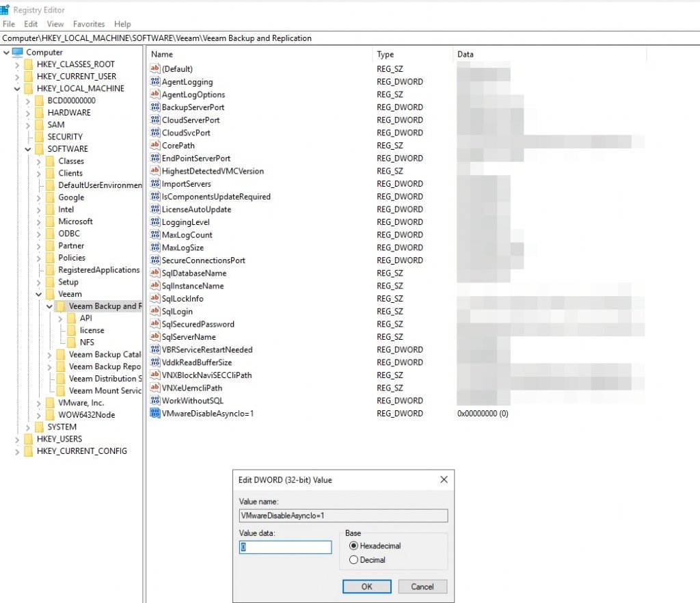The width and height of the screenshot is (700, 603).
Task: Click the Name column header
Action: [259, 54]
